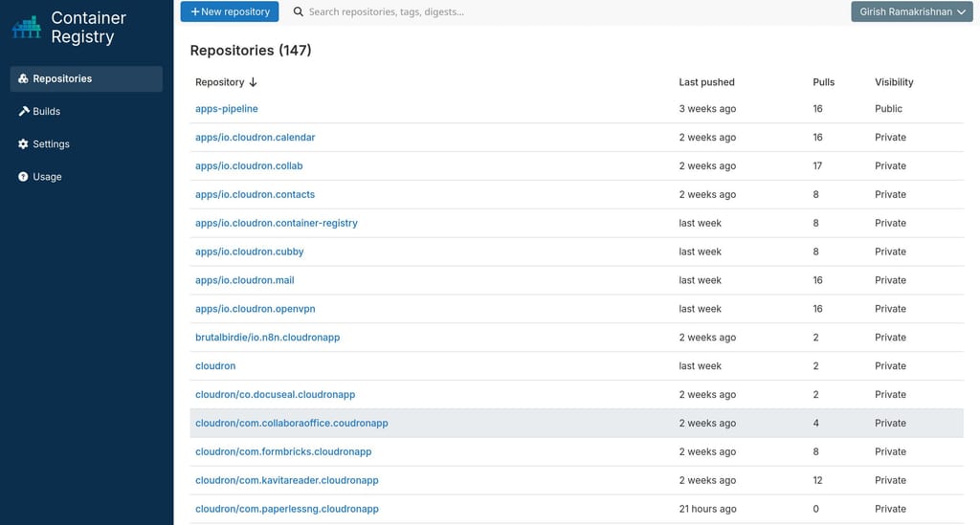
Task: Click the Repositories sidebar icon
Action: (23, 78)
